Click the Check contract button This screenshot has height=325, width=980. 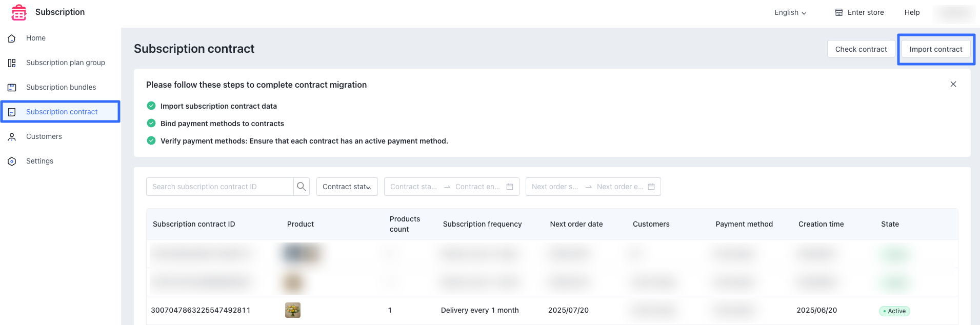point(861,49)
